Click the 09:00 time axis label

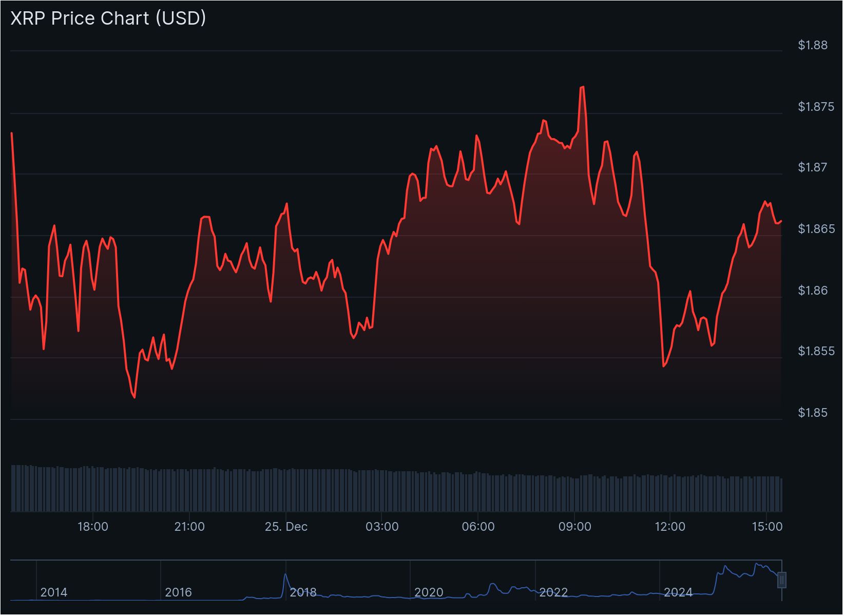pyautogui.click(x=574, y=527)
